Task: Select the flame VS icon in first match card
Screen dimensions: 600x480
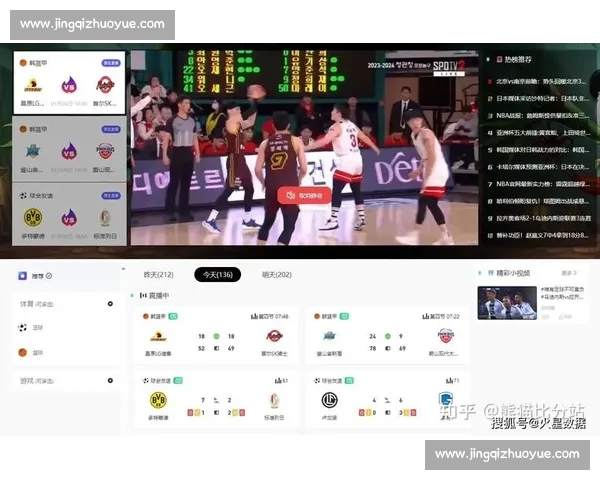Action: pos(69,86)
